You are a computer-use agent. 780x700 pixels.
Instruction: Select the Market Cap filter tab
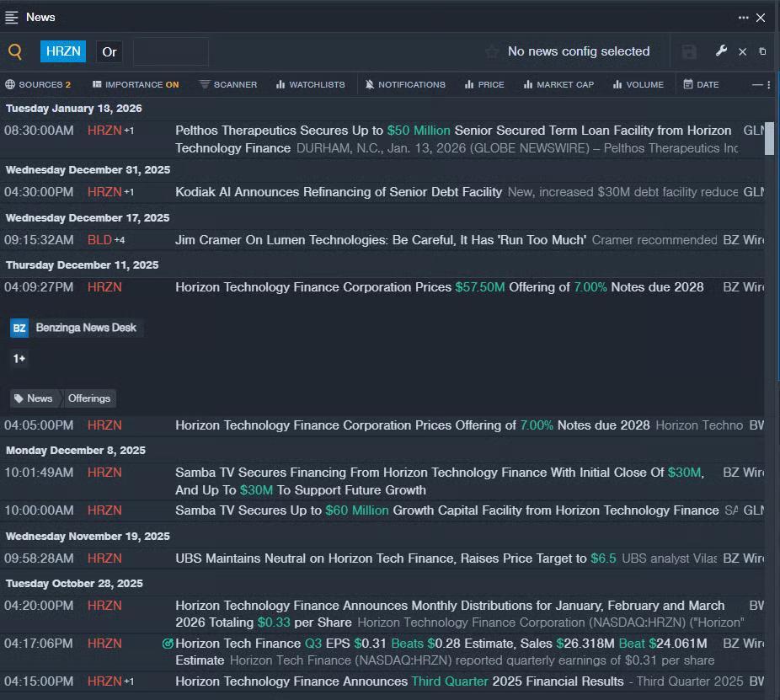point(558,84)
